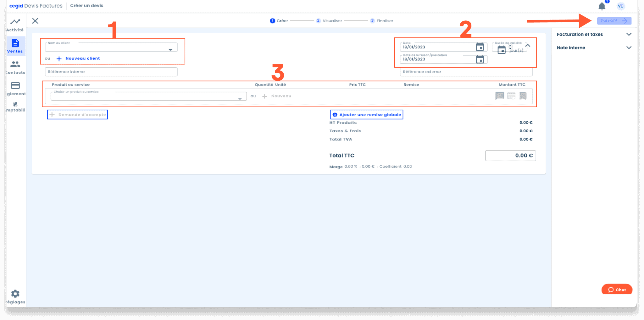The image size is (644, 320).
Task: Click the Référence interne input field
Action: [111, 72]
